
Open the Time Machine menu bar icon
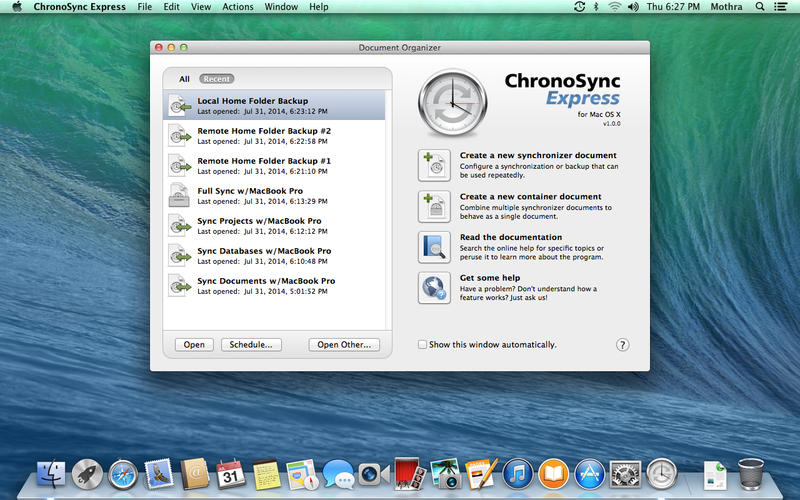coord(580,7)
